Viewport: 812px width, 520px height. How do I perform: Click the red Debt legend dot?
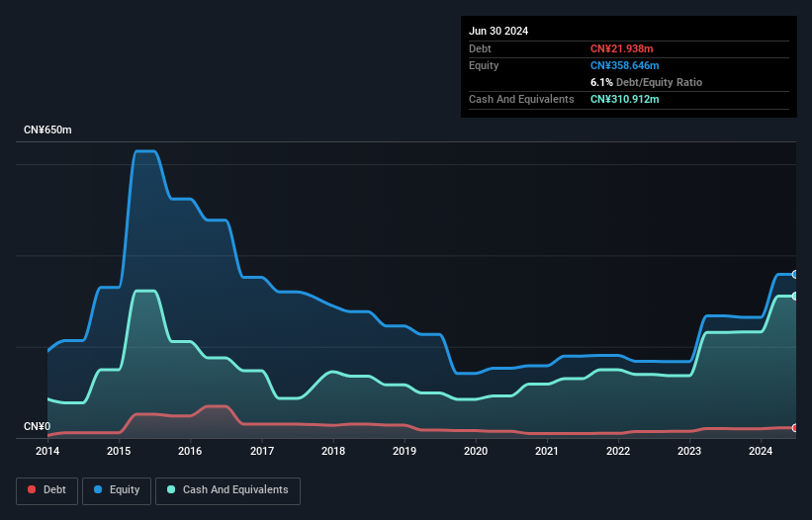tap(32, 489)
